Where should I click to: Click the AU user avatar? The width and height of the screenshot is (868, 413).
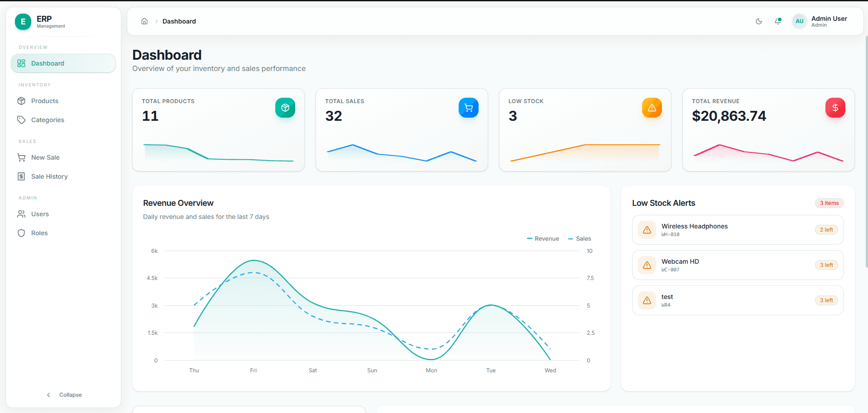tap(800, 21)
